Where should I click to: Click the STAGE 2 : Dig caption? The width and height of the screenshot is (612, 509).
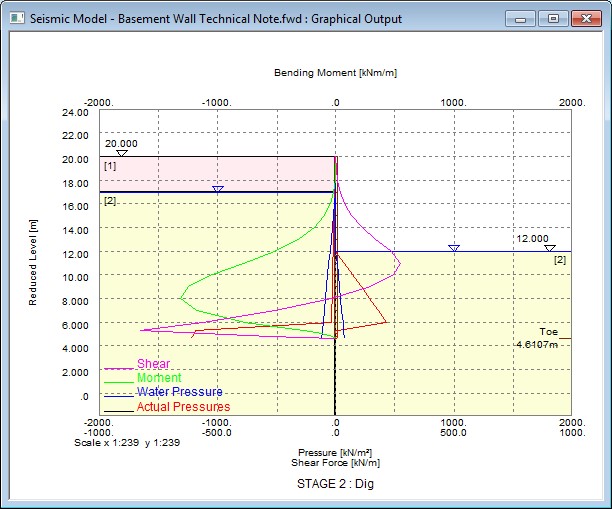point(335,484)
